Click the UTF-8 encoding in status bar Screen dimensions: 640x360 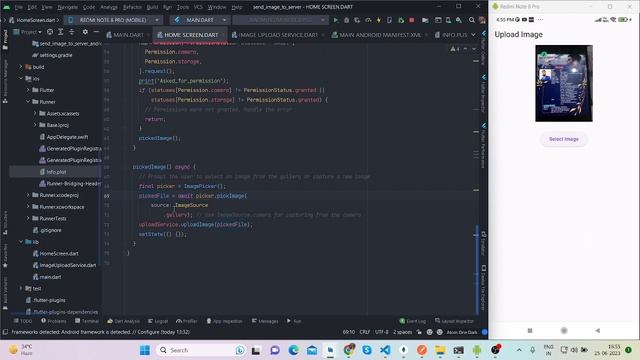tap(382, 332)
